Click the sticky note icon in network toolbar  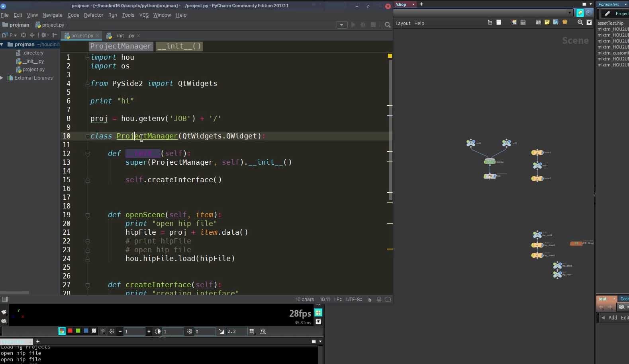tap(547, 23)
